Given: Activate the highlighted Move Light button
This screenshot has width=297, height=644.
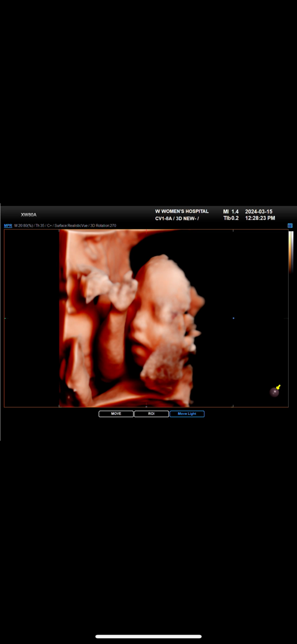Looking at the screenshot, I should pyautogui.click(x=187, y=414).
